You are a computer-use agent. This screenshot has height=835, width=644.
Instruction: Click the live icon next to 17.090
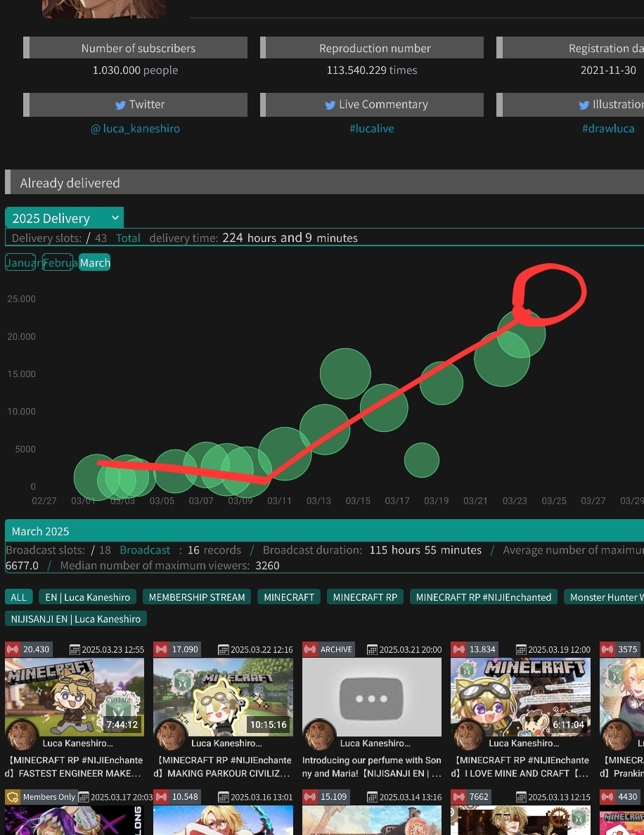pos(161,649)
